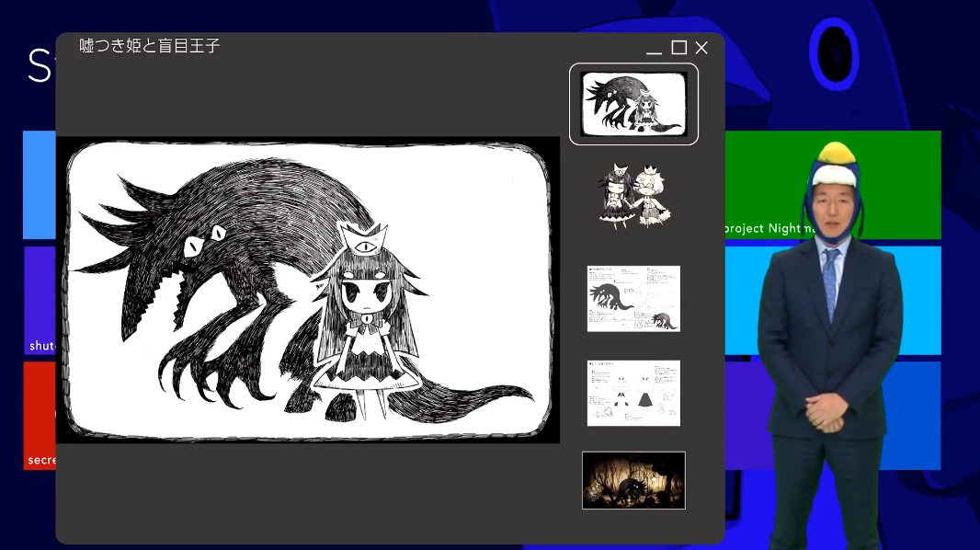Select the dark forest screenshot thumbnail
This screenshot has height=550, width=980.
(x=633, y=480)
